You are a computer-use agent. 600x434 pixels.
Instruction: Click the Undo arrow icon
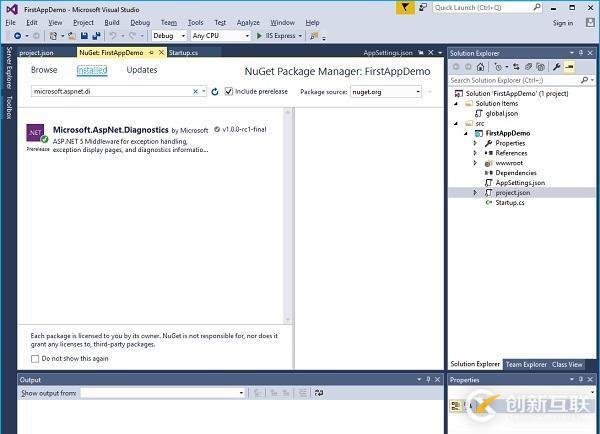click(x=112, y=36)
